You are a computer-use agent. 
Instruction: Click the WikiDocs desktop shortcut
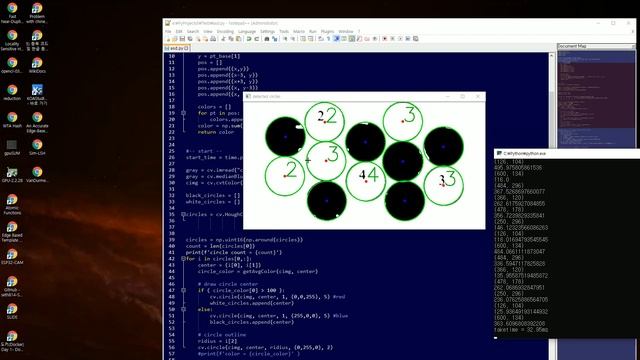coord(37,65)
